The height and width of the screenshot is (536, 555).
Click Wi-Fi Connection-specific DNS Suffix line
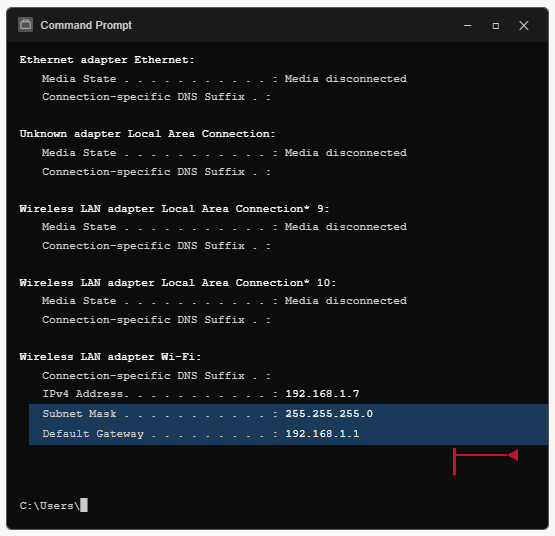(156, 376)
